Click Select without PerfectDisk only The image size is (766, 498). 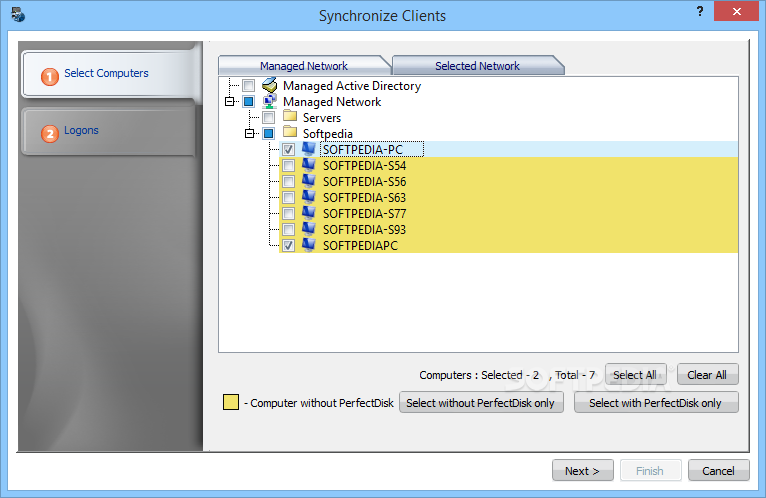coord(481,403)
